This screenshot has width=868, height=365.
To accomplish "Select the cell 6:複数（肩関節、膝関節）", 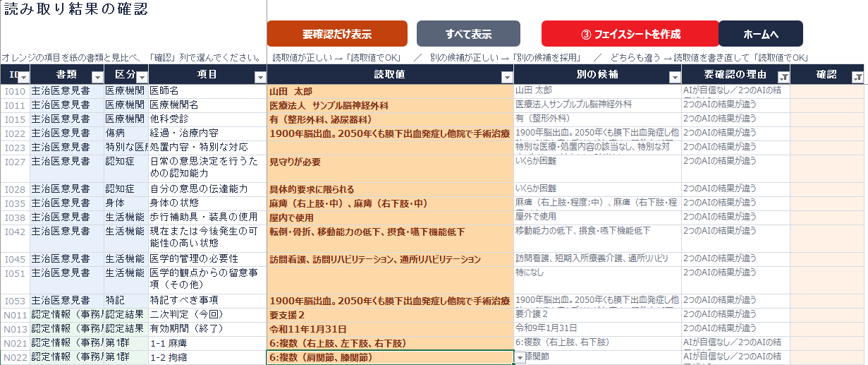I will pyautogui.click(x=390, y=358).
